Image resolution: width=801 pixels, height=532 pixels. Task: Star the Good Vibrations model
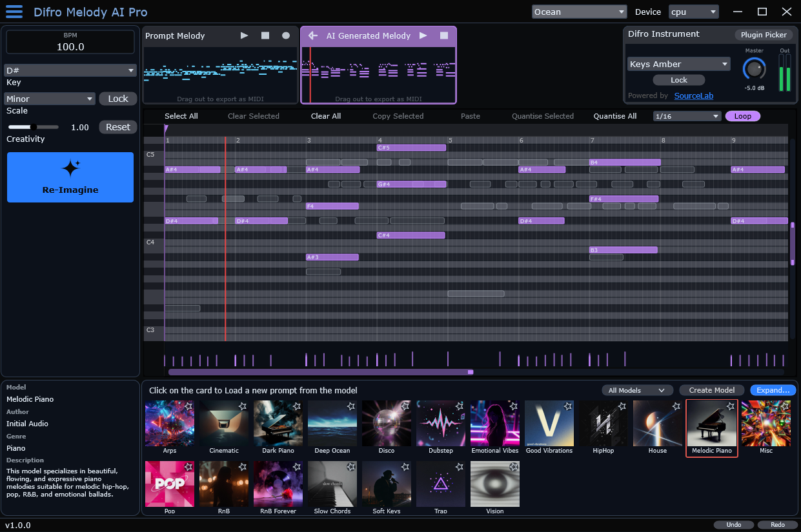point(568,406)
